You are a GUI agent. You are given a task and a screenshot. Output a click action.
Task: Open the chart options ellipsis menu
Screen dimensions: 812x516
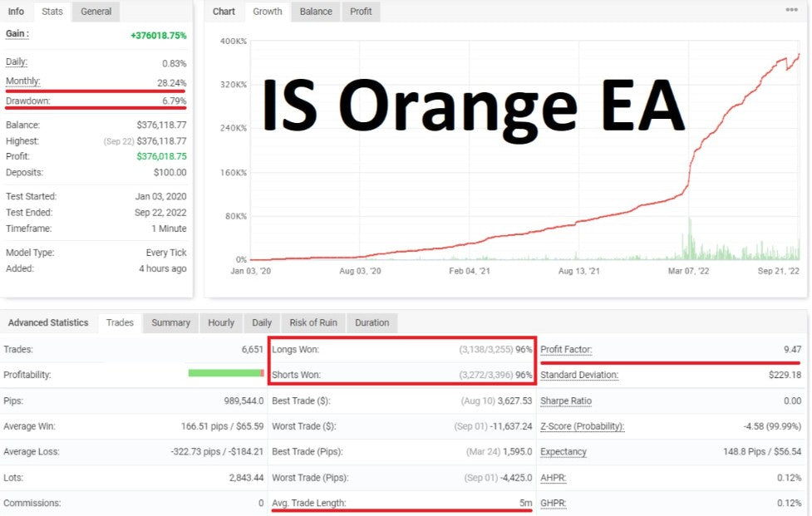point(791,10)
